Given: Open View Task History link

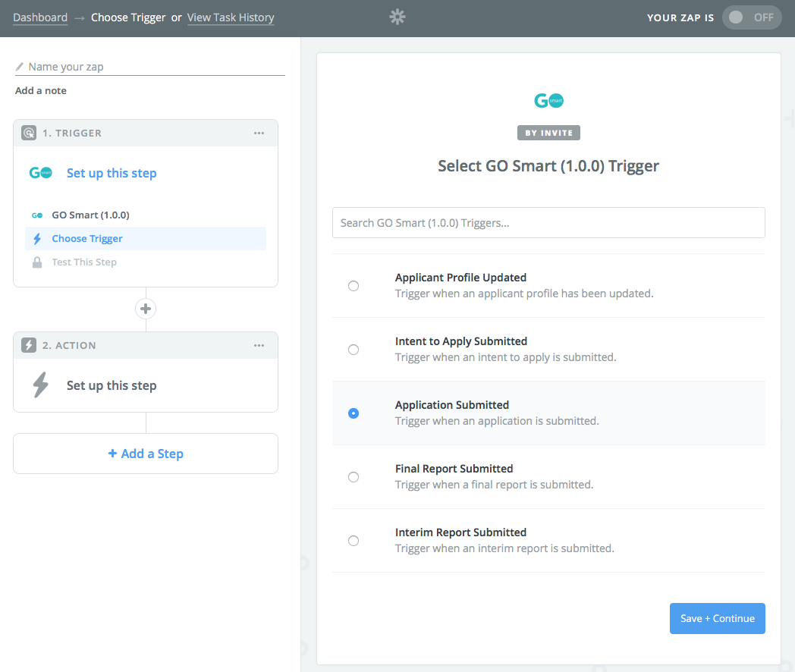Looking at the screenshot, I should pos(231,17).
